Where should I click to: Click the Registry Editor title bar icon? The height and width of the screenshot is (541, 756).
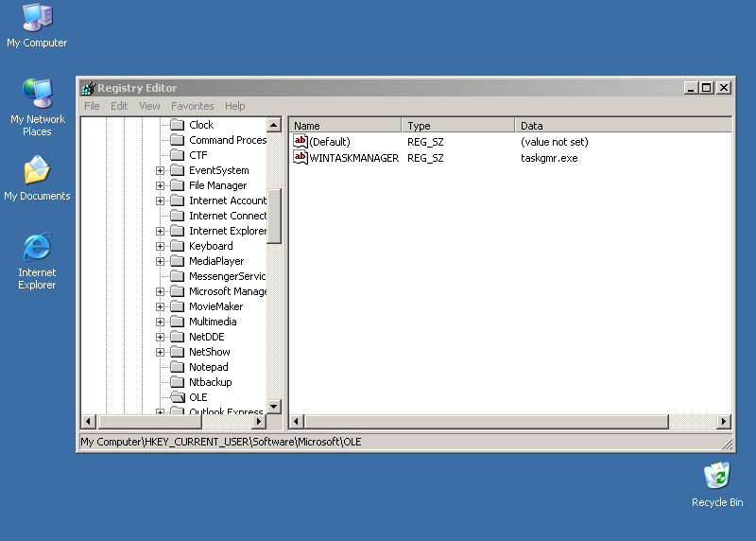(88, 88)
